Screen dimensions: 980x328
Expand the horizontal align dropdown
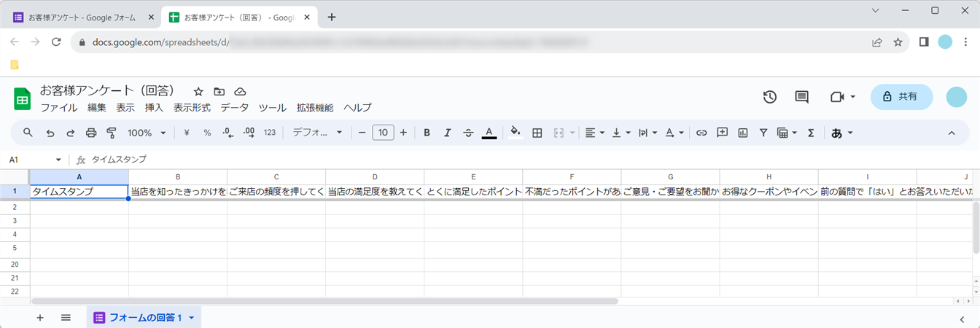coord(594,133)
